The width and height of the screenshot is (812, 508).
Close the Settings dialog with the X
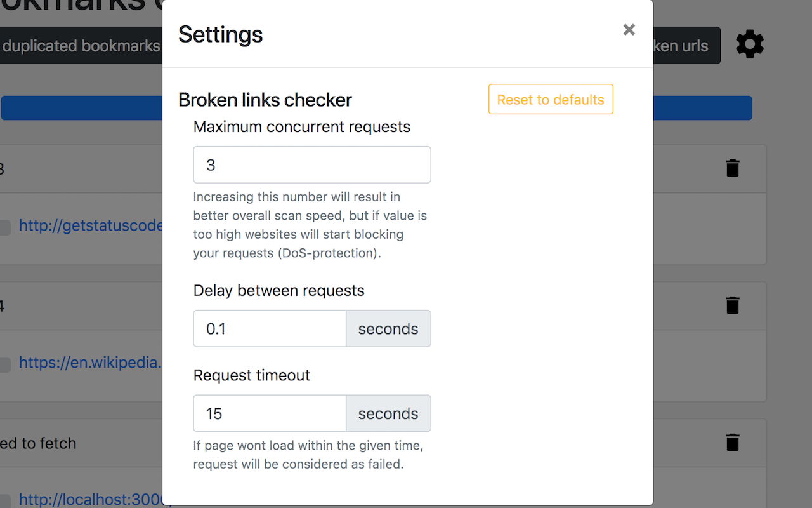pos(629,30)
